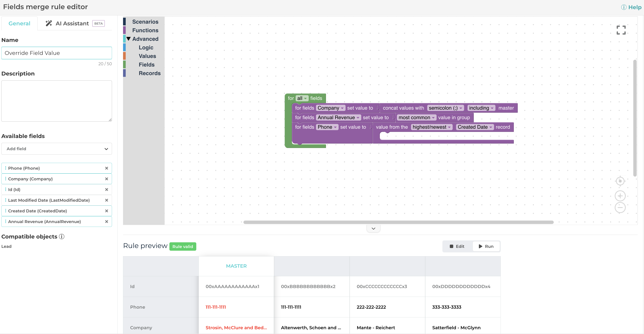Image resolution: width=644 pixels, height=334 pixels.
Task: Remove the Annual Revenue field with its X icon
Action: [106, 222]
